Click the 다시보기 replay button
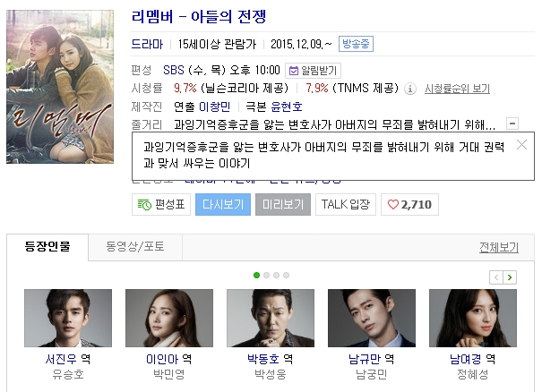The width and height of the screenshot is (542, 392). click(x=223, y=204)
